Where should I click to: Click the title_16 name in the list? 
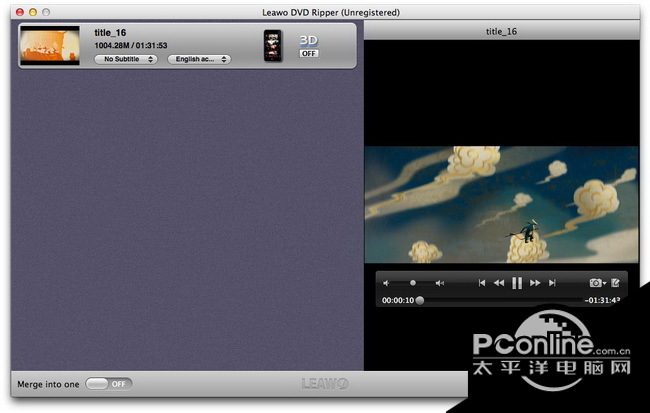tap(110, 33)
